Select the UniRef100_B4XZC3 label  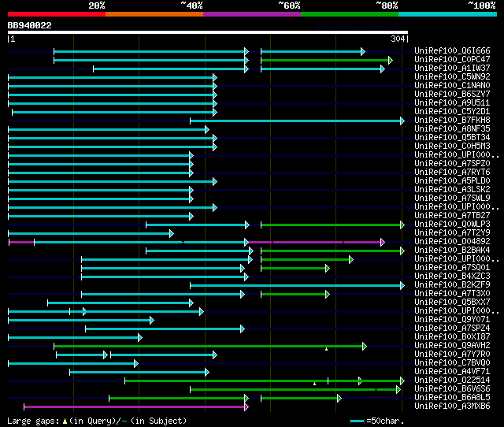[x=452, y=277]
